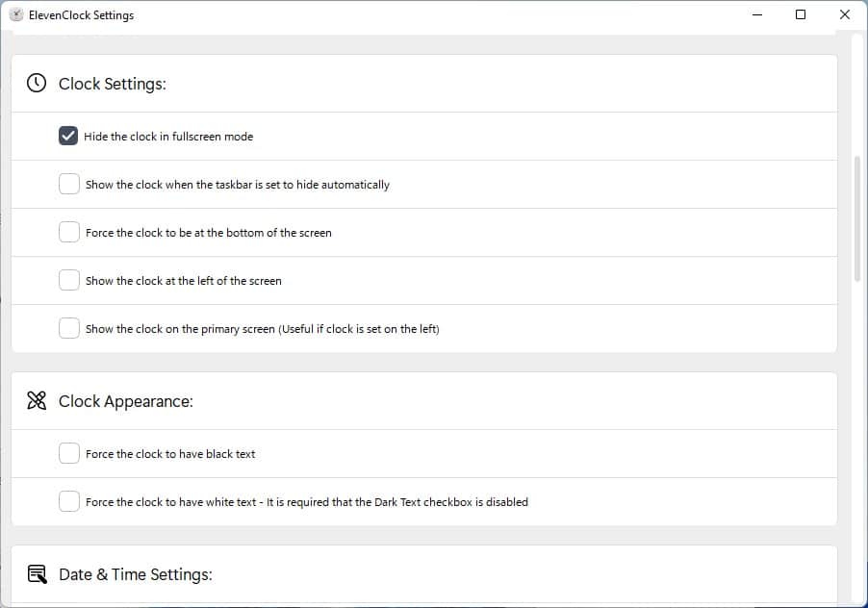
Task: Open the Date & Time Settings section header
Action: tap(136, 574)
